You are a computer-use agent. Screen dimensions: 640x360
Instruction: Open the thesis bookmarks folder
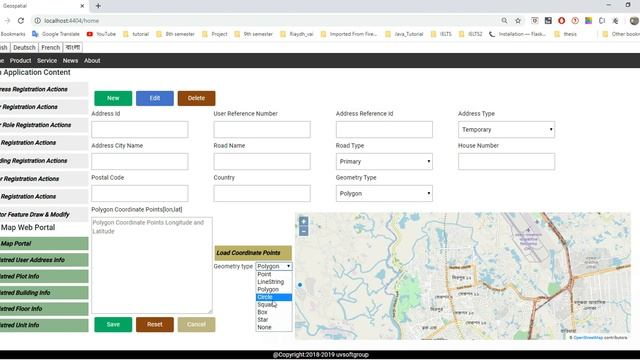pyautogui.click(x=565, y=34)
